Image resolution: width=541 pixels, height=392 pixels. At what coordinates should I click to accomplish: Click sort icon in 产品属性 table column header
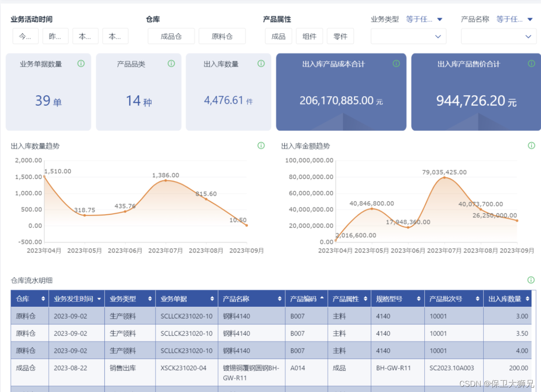(365, 299)
